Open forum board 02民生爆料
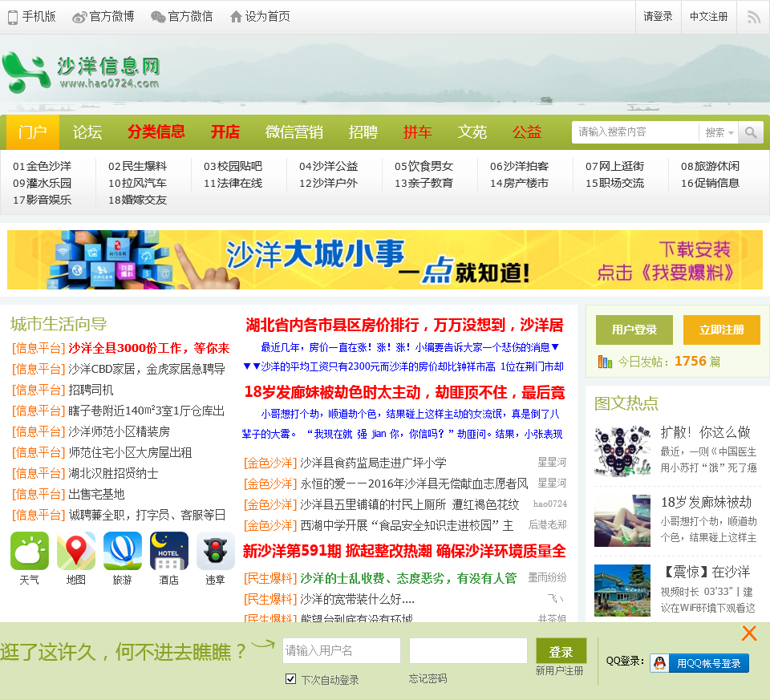The image size is (770, 700). (137, 167)
